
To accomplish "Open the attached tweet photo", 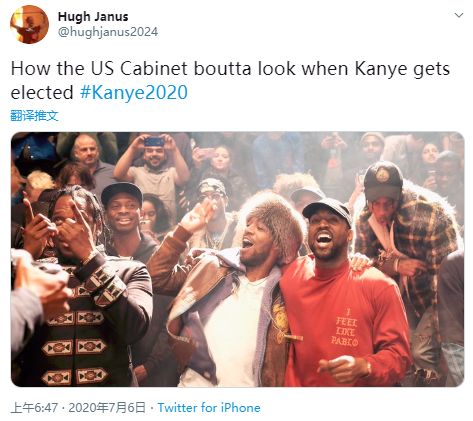I will click(x=237, y=259).
